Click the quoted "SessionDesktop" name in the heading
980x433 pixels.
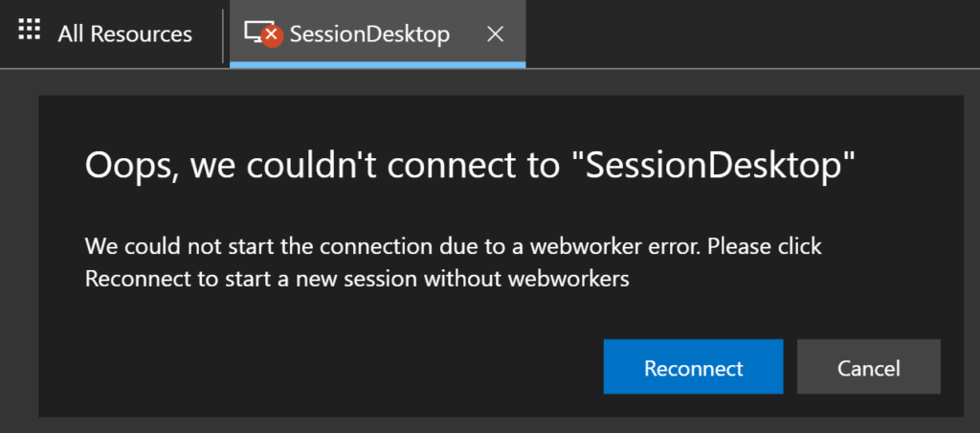[x=713, y=167]
